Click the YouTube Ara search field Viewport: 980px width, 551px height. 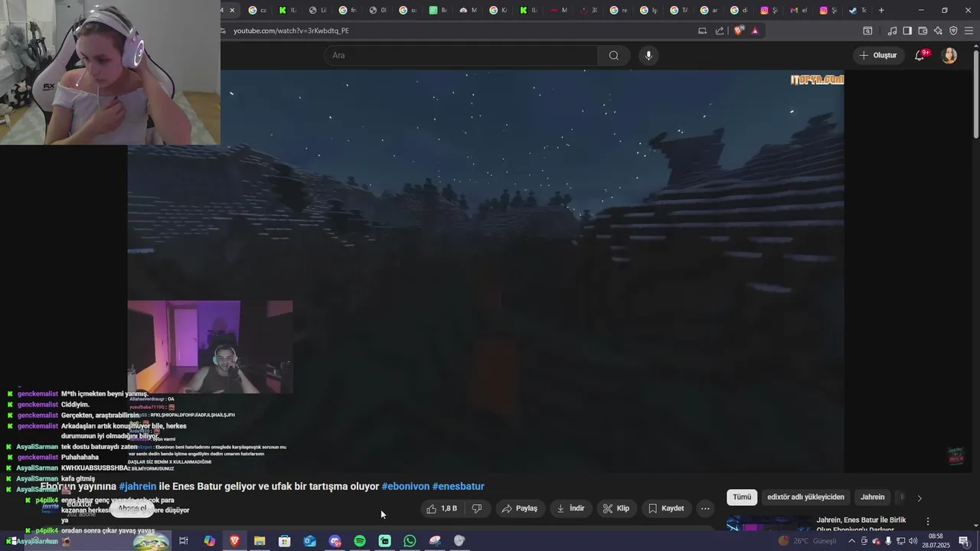click(x=461, y=55)
